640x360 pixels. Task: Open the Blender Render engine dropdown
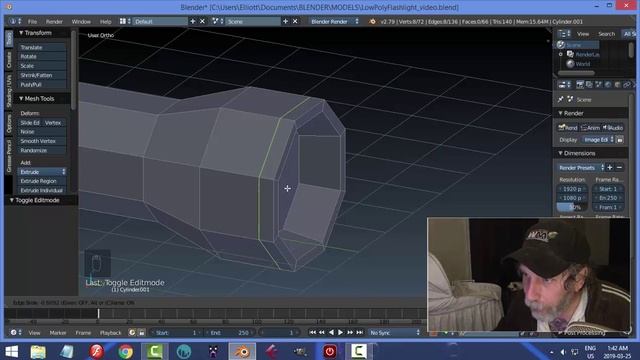click(x=334, y=21)
